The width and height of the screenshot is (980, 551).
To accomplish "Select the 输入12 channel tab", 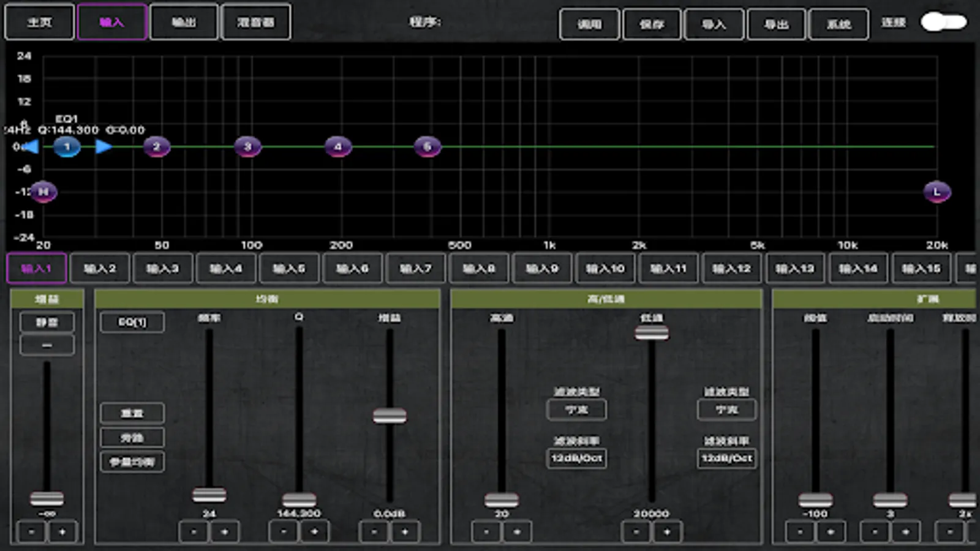I will [x=731, y=268].
